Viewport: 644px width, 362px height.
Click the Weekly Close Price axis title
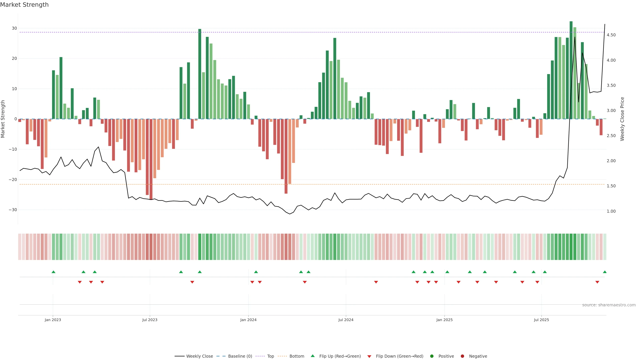[622, 119]
